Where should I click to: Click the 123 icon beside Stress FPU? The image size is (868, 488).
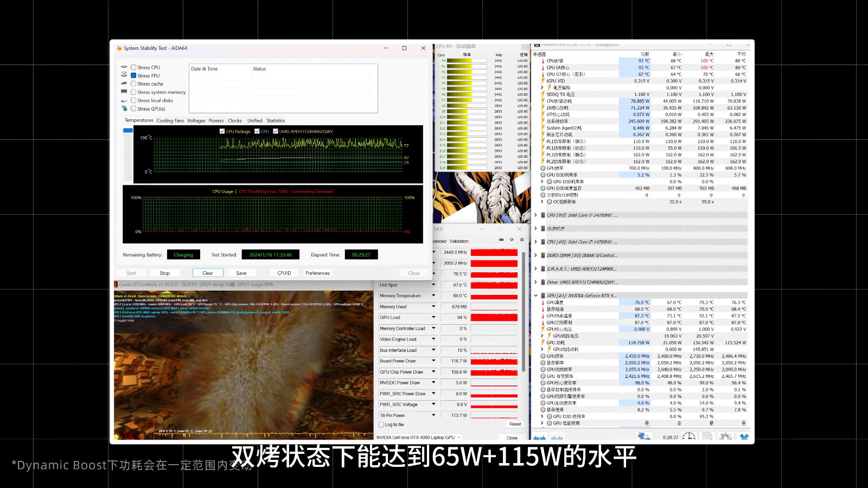pyautogui.click(x=124, y=75)
